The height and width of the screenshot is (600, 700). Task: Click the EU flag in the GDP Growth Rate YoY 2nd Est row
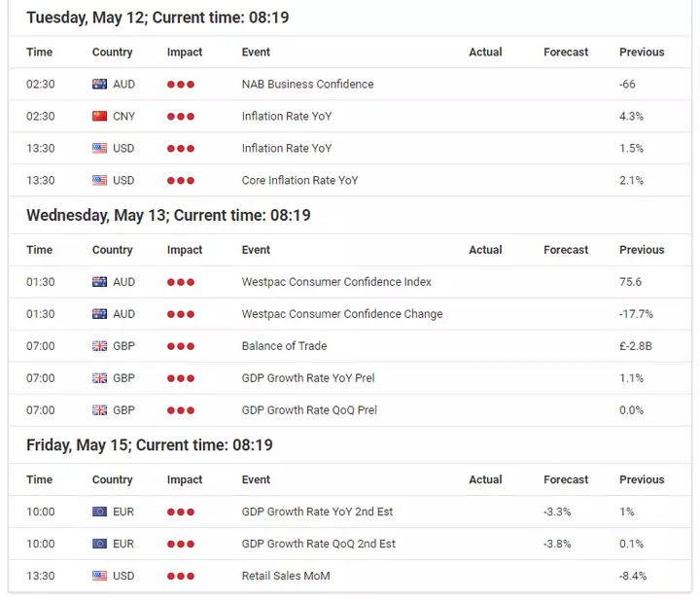(x=99, y=512)
